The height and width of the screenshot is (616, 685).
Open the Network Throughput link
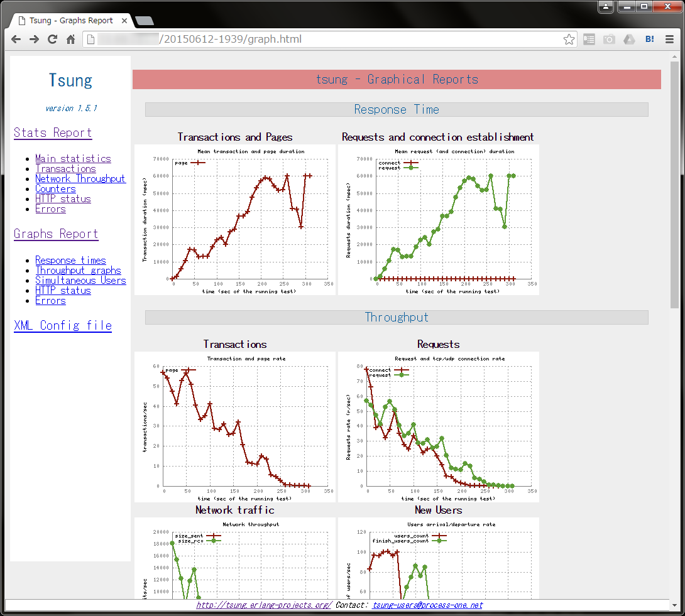tap(80, 179)
